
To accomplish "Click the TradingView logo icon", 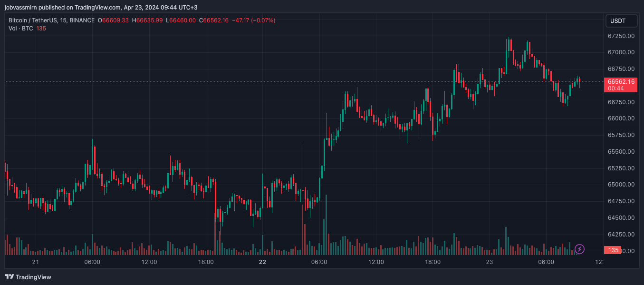I will [x=9, y=277].
